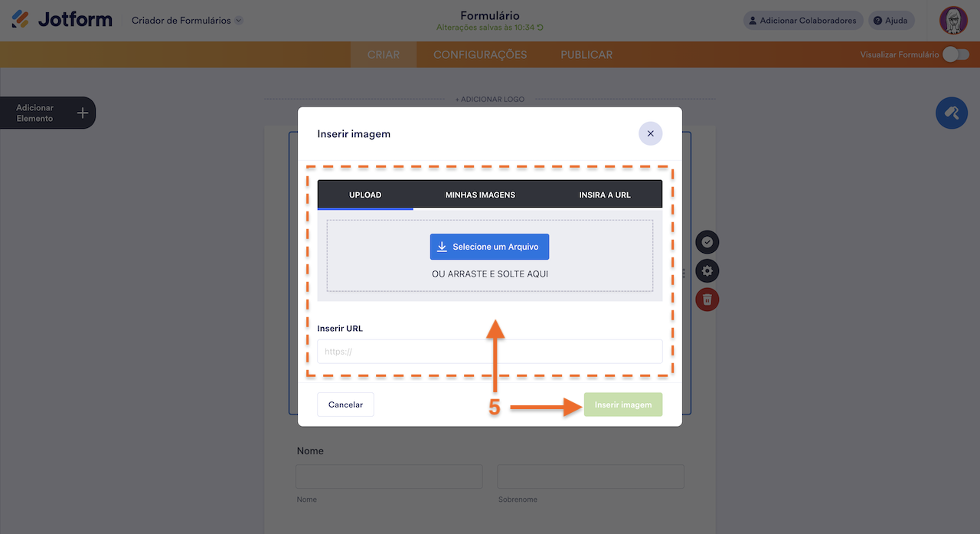Click the Inserir URL input field
This screenshot has width=980, height=534.
pos(489,352)
